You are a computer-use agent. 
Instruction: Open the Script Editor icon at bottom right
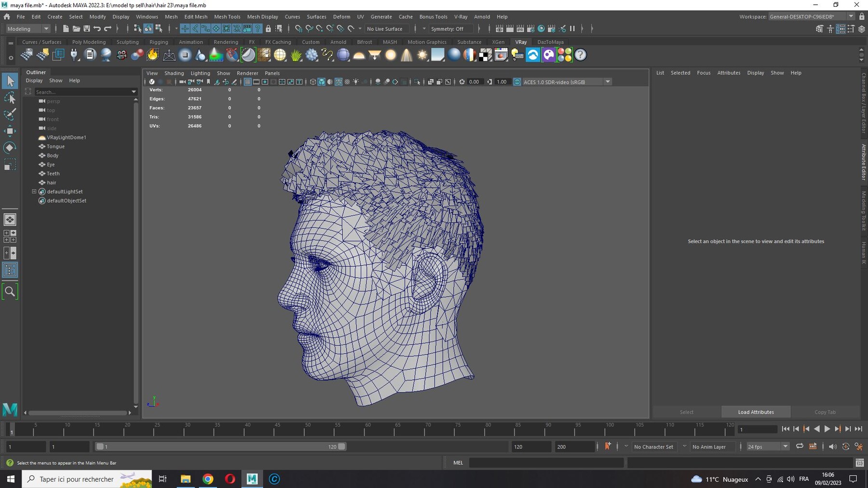860,463
